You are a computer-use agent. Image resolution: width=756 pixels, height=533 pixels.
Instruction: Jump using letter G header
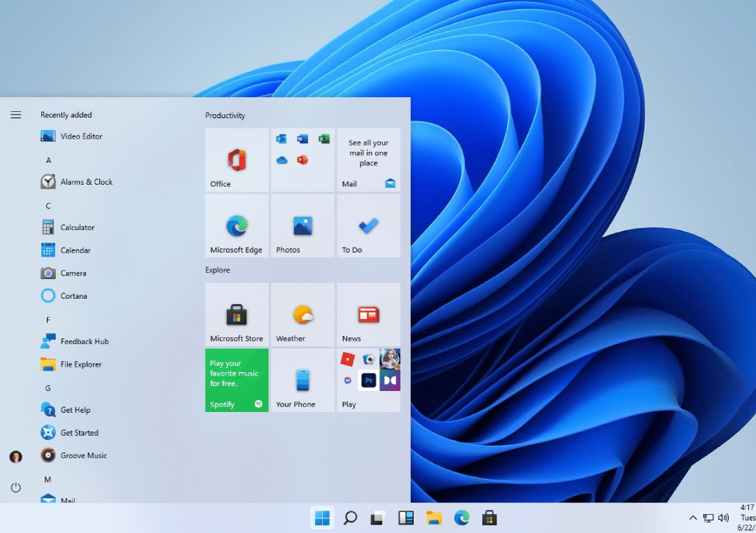[x=48, y=388]
